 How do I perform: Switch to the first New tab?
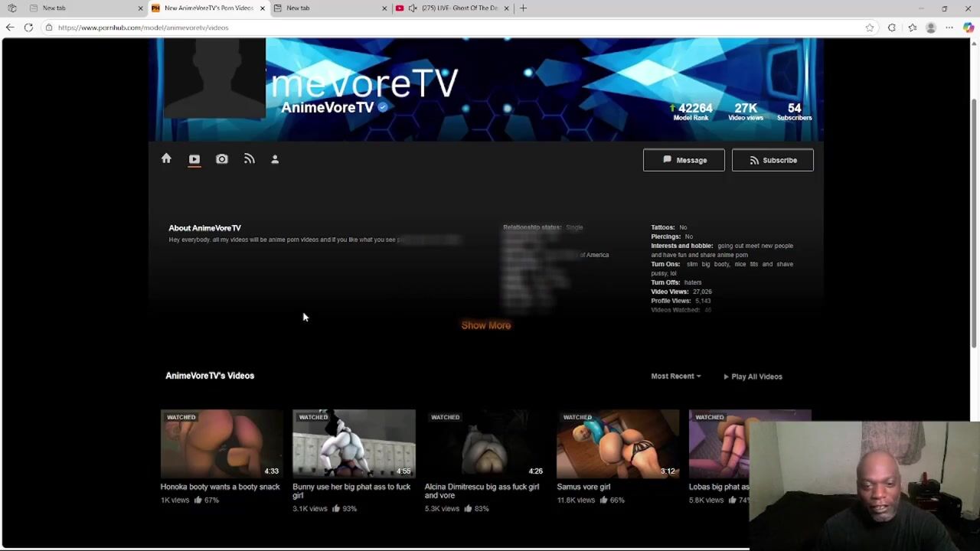pyautogui.click(x=84, y=8)
